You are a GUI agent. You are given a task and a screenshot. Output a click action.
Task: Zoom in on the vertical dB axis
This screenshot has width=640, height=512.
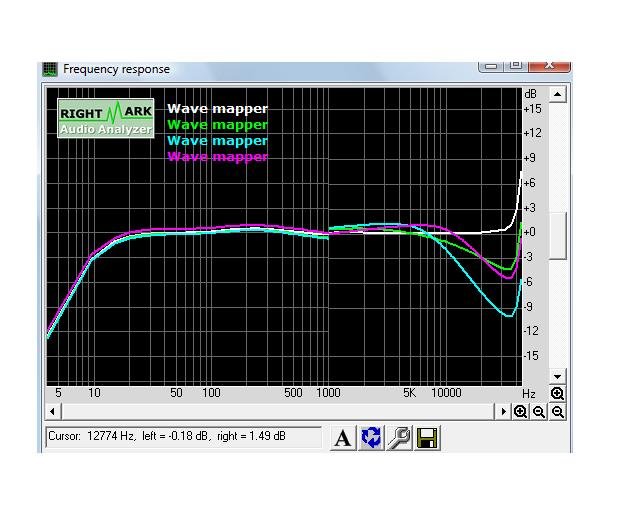coord(557,394)
